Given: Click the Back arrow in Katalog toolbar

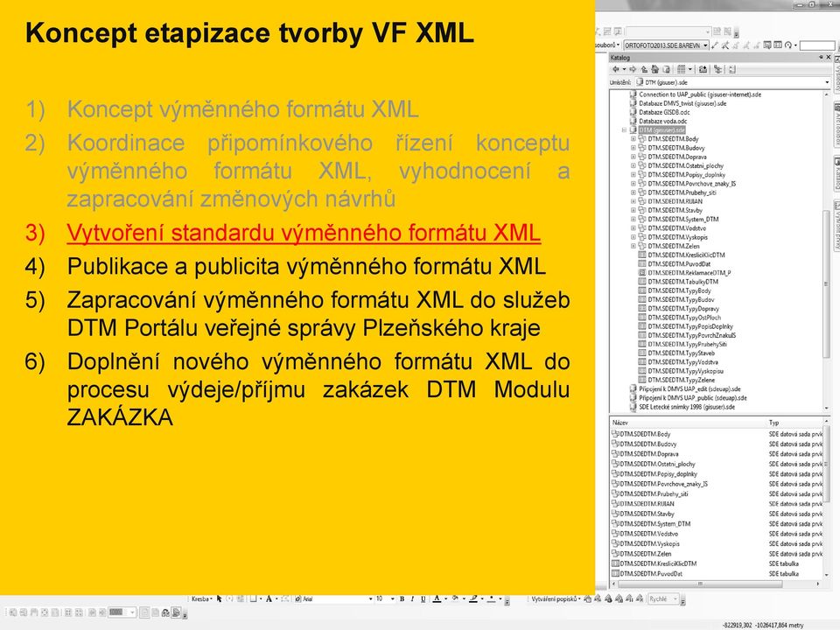Looking at the screenshot, I should coord(615,69).
